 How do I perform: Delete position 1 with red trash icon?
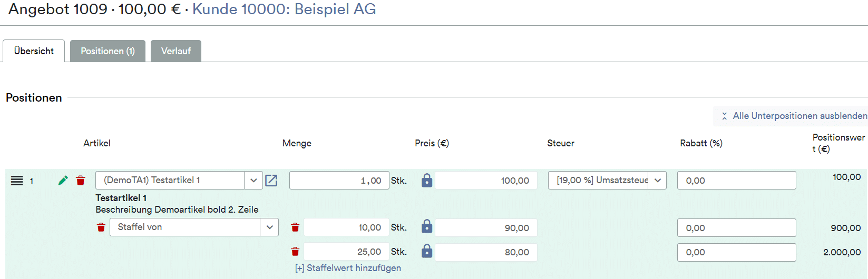pos(81,181)
